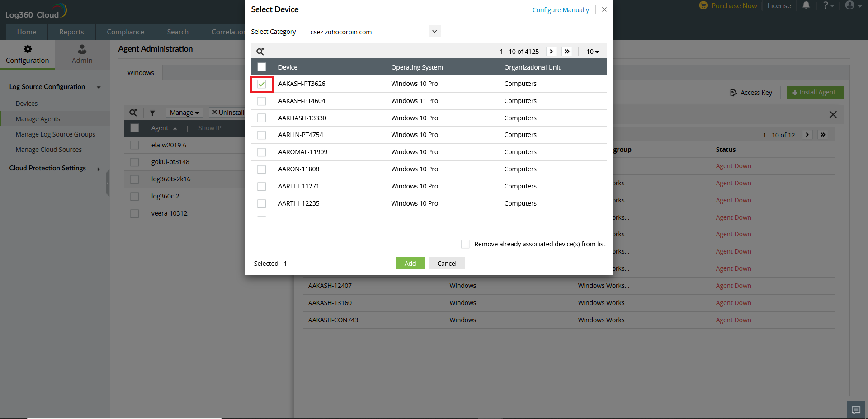Open the Home tab
Viewport: 868px width, 419px height.
click(27, 32)
